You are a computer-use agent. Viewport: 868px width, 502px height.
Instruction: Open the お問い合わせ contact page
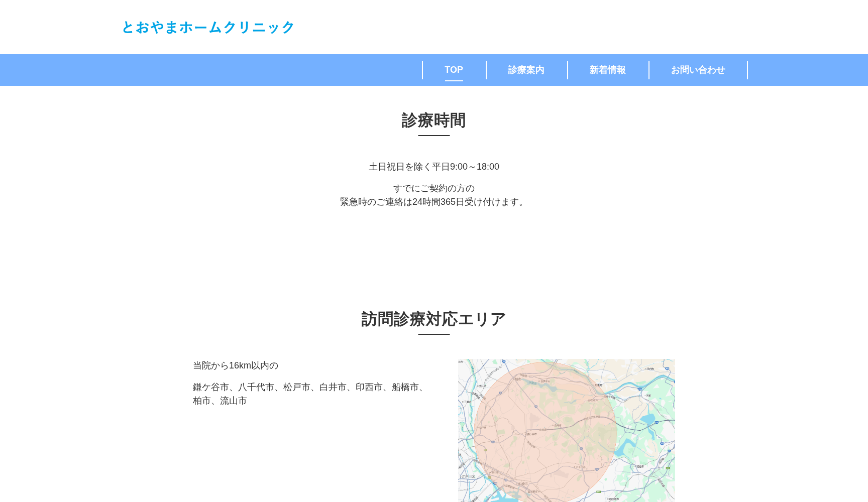(x=698, y=70)
